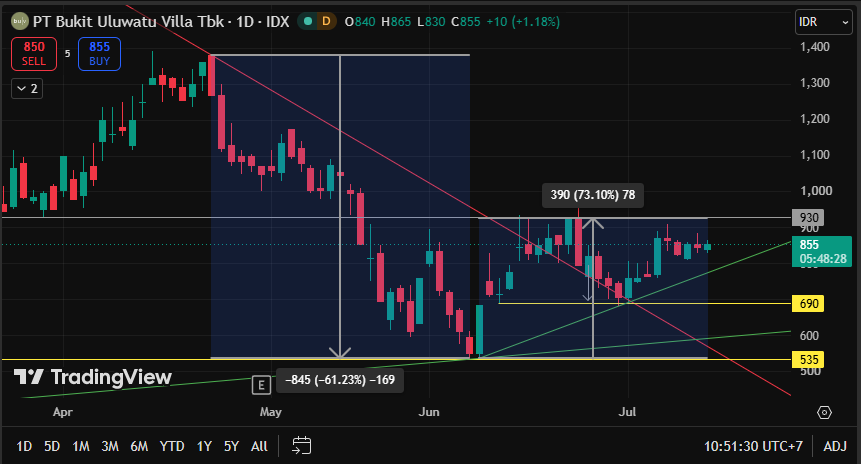The height and width of the screenshot is (464, 861).
Task: Select the 930 price line label
Action: (x=808, y=218)
